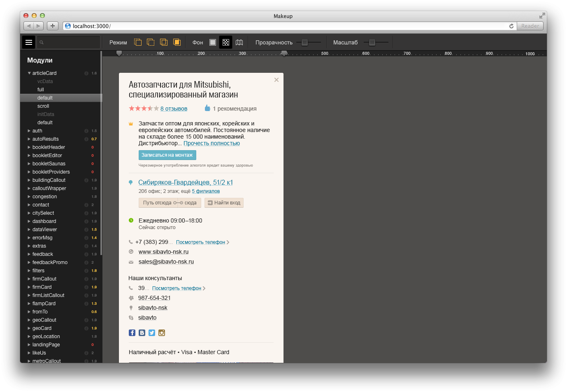Open www.sibavto-nsk.ru website link

pos(163,252)
